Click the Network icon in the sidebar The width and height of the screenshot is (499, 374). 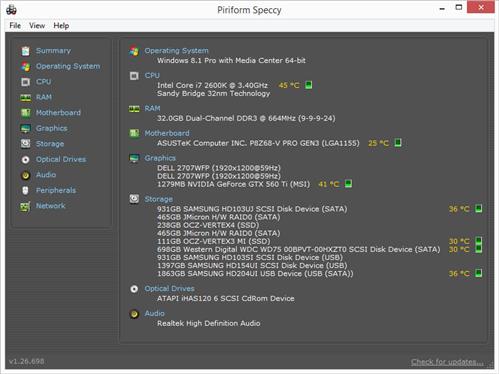point(25,206)
